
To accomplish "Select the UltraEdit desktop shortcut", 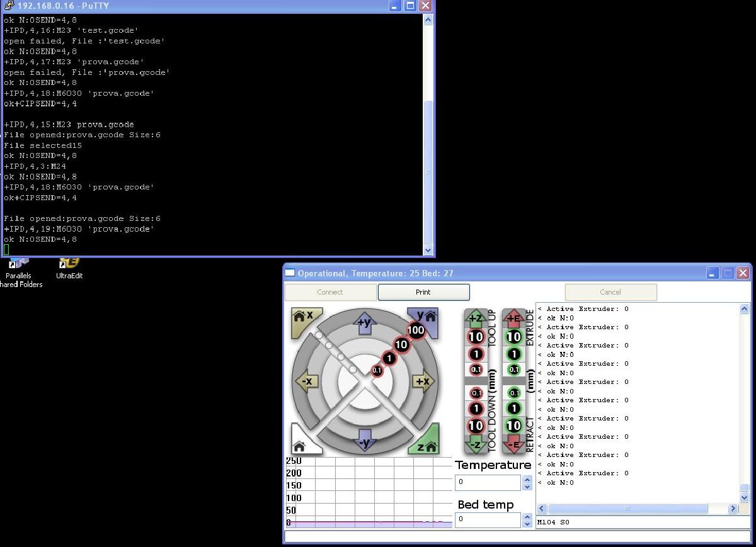I will click(69, 269).
